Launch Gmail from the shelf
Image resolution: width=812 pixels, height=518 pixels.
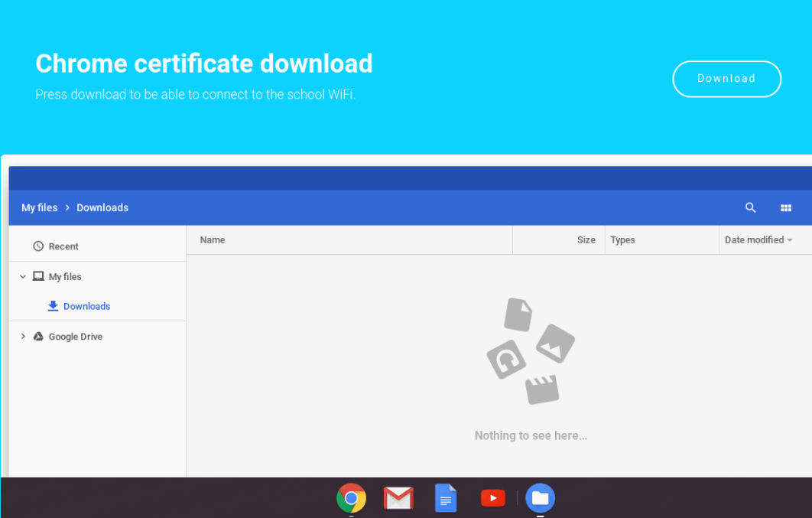[398, 498]
